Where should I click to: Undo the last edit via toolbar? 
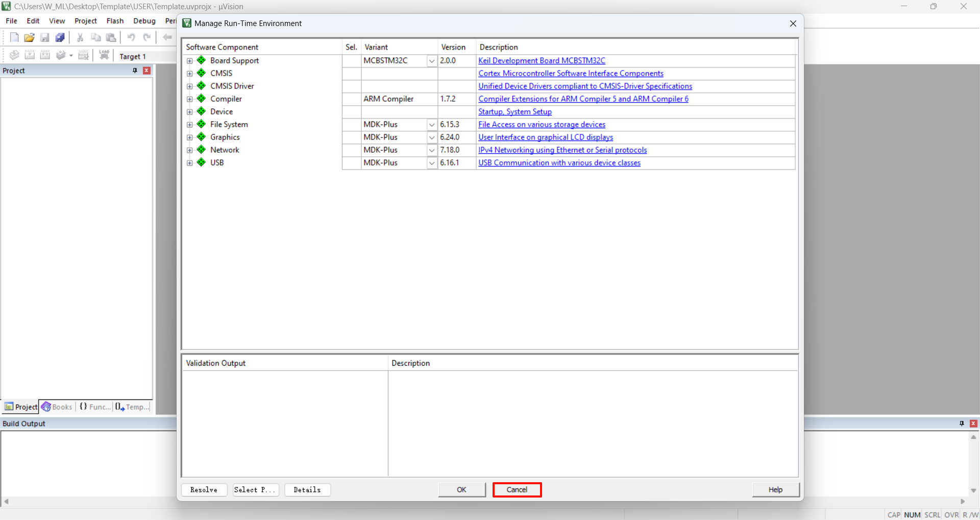click(131, 37)
